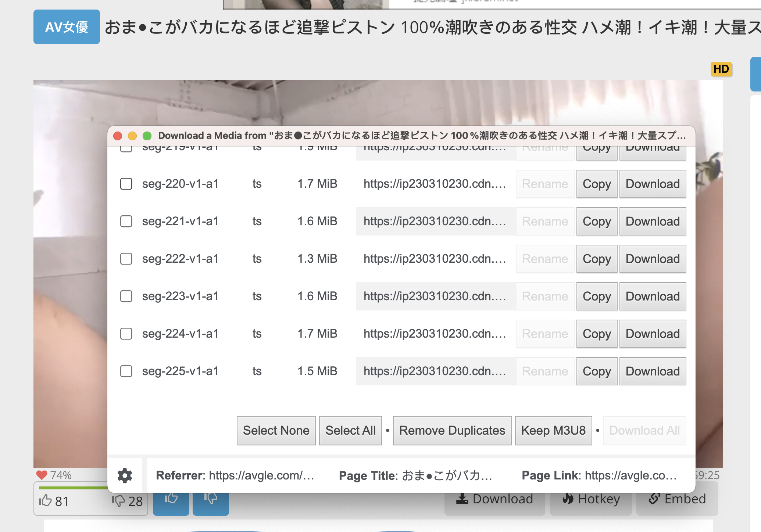Screen dimensions: 761x532
Task: Click the green window zoom button
Action: point(147,136)
